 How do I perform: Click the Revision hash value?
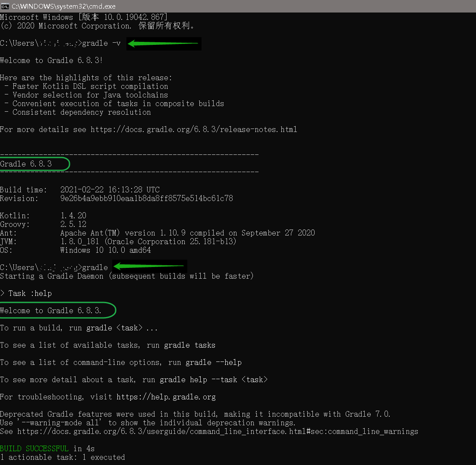point(147,198)
